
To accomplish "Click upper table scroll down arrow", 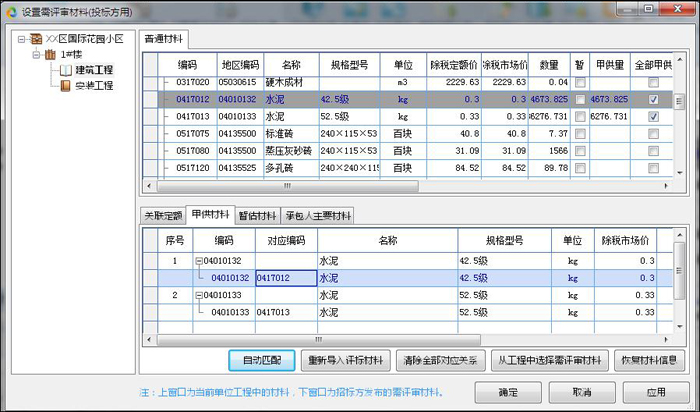I will pos(679,173).
